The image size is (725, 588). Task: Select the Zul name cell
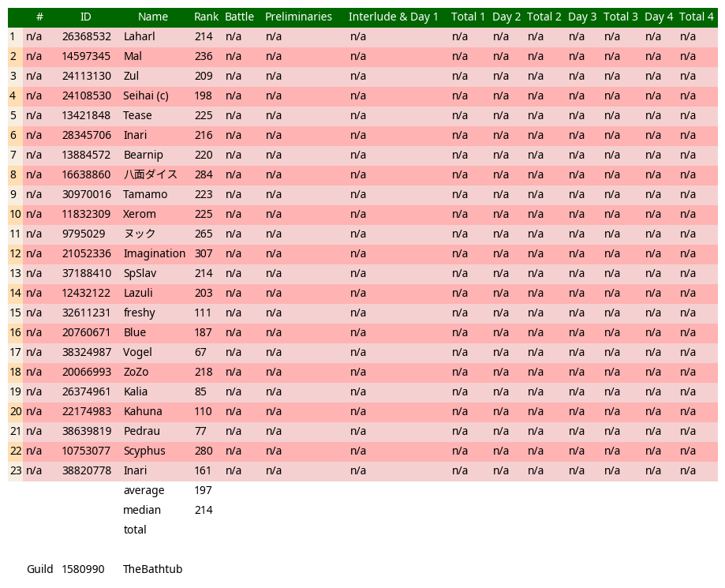[x=131, y=76]
